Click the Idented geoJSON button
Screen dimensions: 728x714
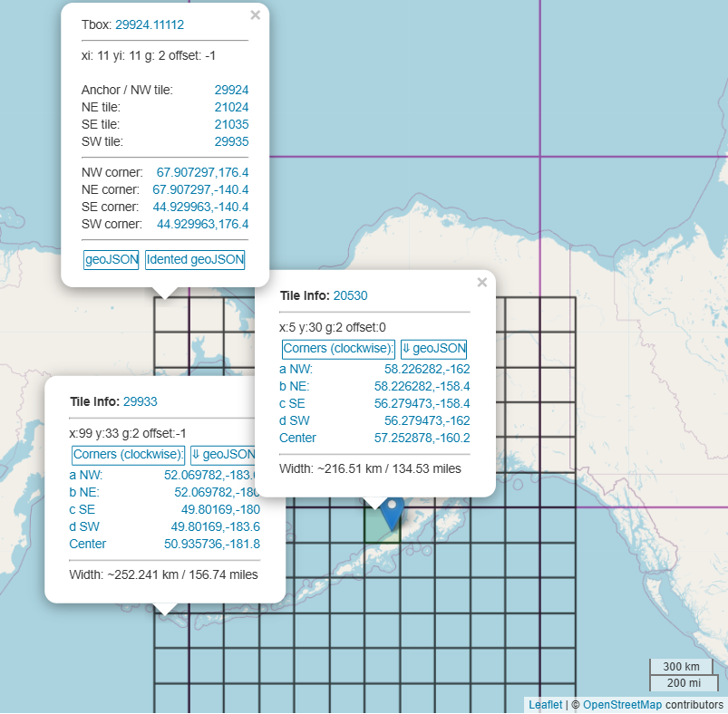coord(195,259)
